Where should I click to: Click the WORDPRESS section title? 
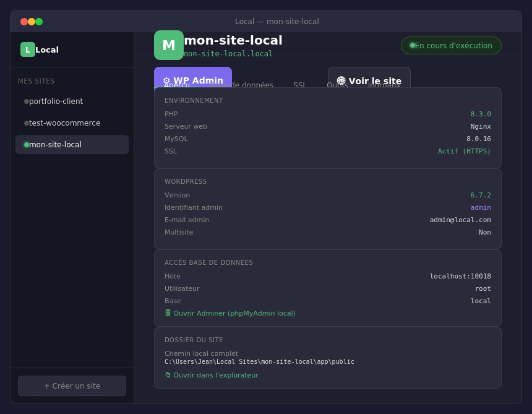185,181
